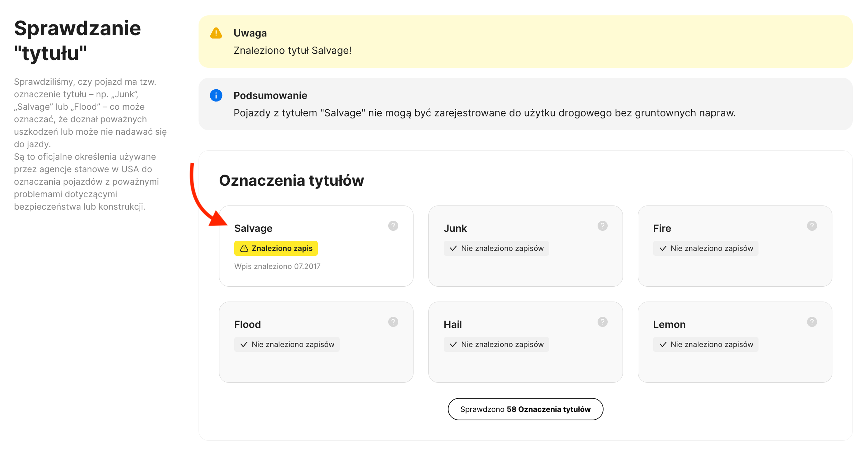Open help for the Junk title marker
The width and height of the screenshot is (868, 451).
603,226
